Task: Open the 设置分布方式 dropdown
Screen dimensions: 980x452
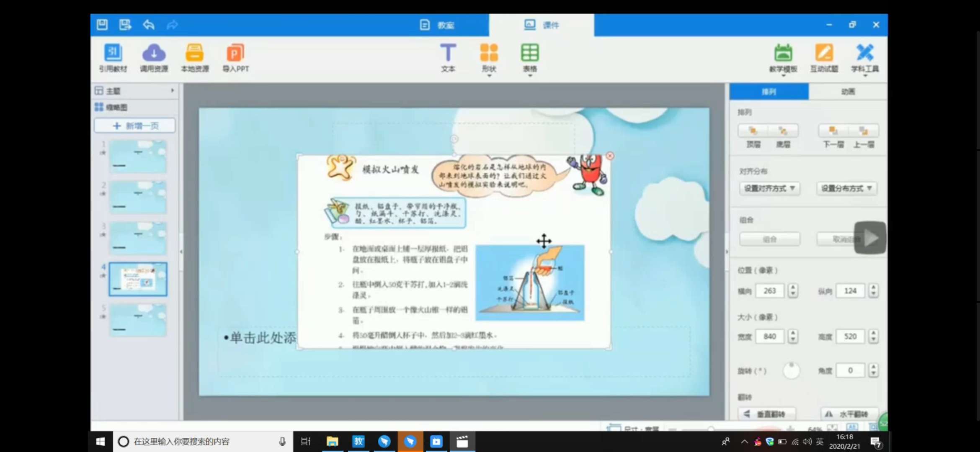Action: click(x=846, y=188)
